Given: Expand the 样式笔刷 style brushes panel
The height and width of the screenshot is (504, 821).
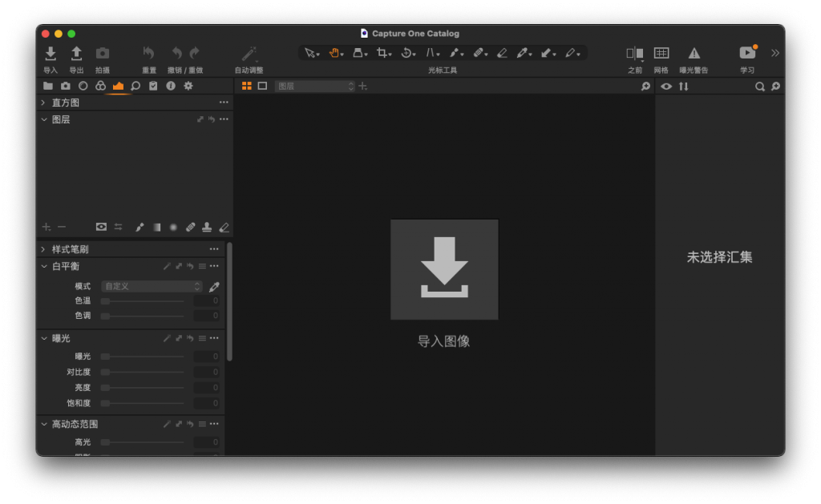Looking at the screenshot, I should [43, 249].
